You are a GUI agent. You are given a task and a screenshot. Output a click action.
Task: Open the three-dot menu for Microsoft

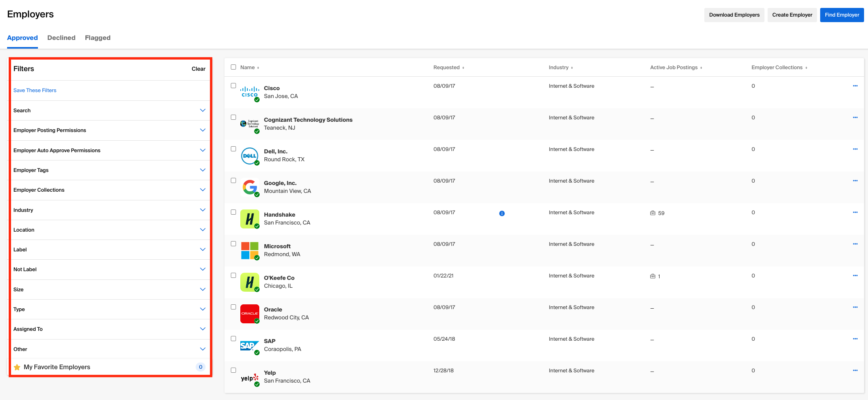click(x=855, y=244)
